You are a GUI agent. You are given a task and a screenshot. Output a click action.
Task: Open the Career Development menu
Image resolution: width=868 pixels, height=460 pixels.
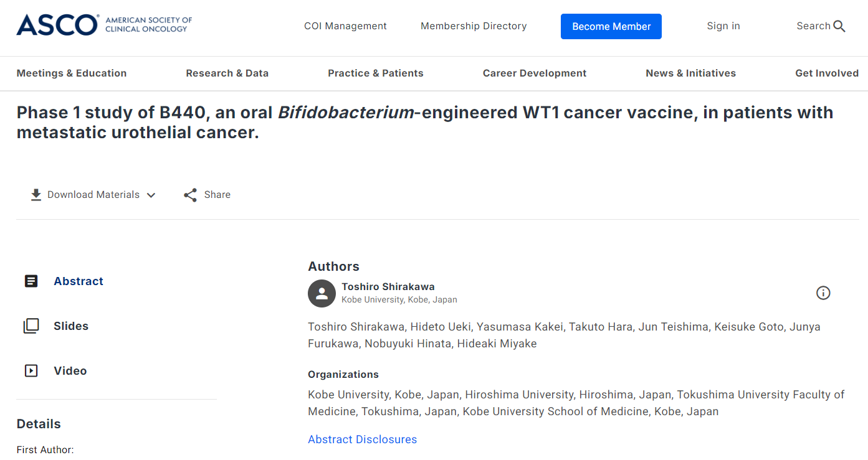(x=535, y=73)
